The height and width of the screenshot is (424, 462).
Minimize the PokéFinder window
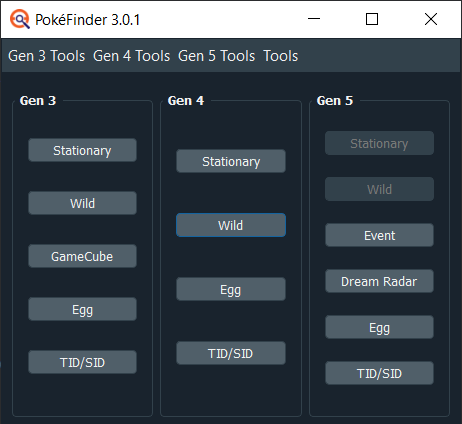(x=314, y=19)
